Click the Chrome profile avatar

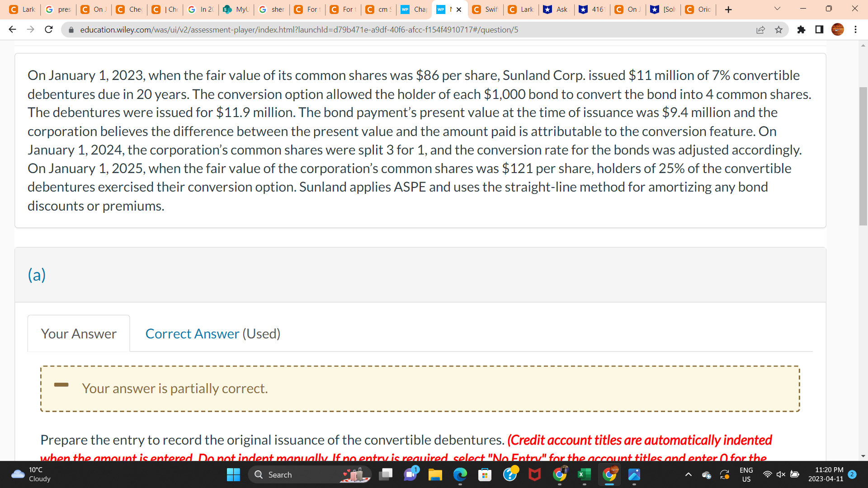837,30
